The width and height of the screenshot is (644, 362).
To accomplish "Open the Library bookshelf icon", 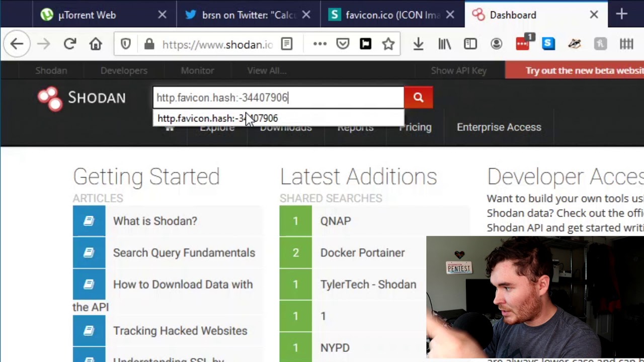I will point(444,44).
